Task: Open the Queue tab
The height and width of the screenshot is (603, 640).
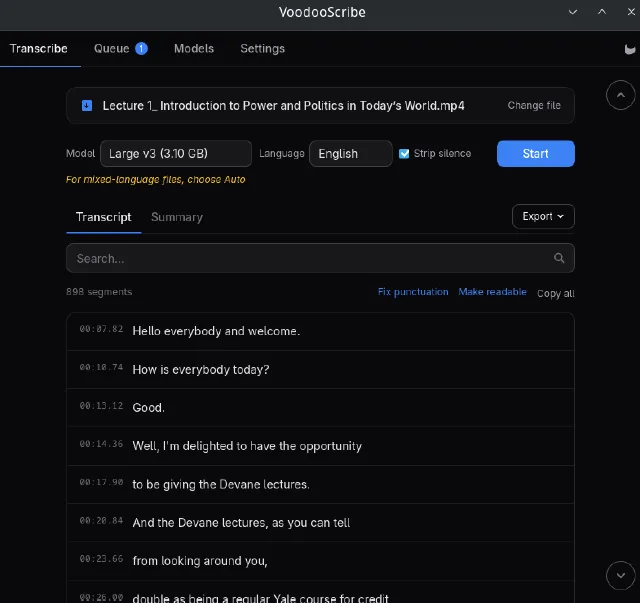Action: [120, 49]
